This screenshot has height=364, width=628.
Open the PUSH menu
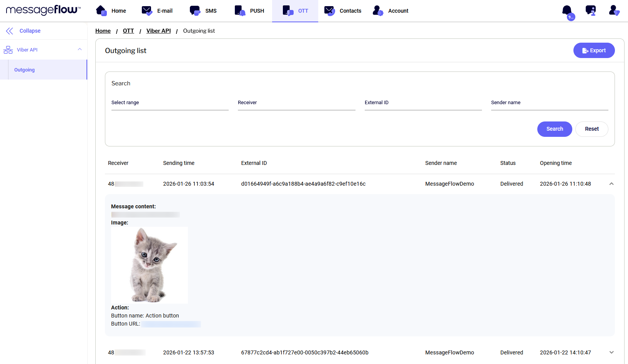pyautogui.click(x=249, y=11)
